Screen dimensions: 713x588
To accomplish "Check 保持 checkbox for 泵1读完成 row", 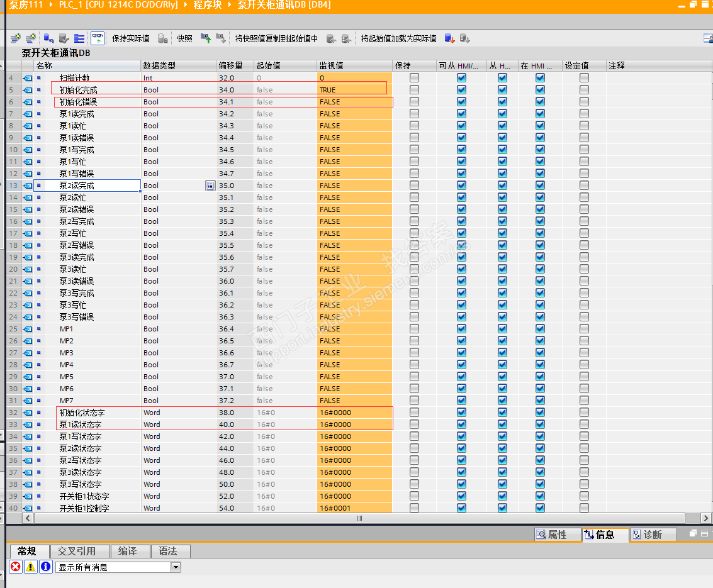I will point(414,114).
